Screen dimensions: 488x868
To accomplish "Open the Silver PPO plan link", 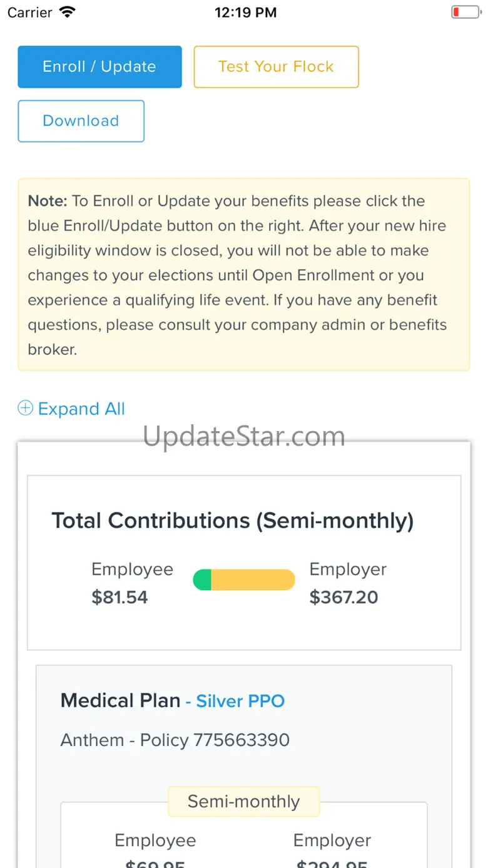I will pos(240,701).
